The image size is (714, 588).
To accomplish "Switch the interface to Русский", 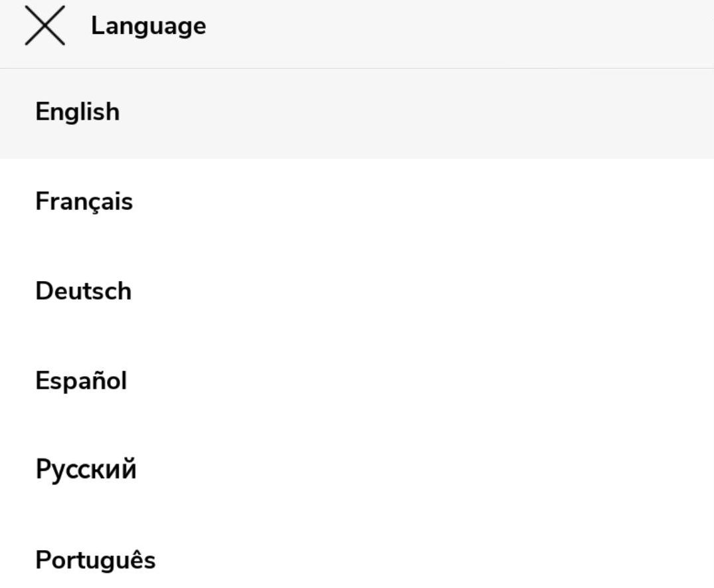I will (86, 470).
